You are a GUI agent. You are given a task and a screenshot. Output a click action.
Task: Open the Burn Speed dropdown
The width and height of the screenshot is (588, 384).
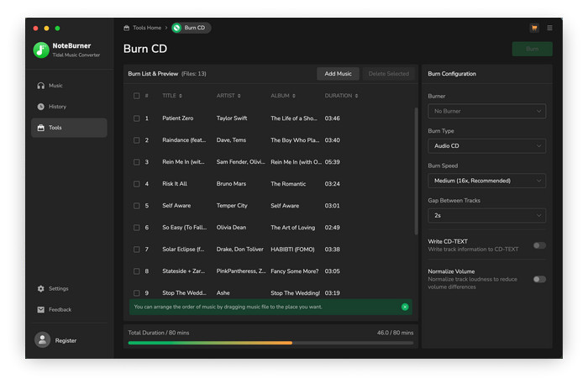click(486, 181)
